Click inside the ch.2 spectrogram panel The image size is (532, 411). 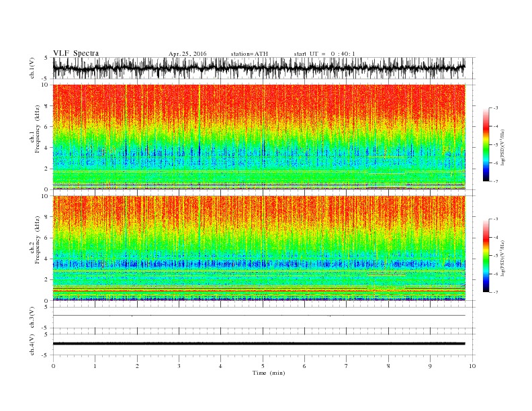point(259,248)
